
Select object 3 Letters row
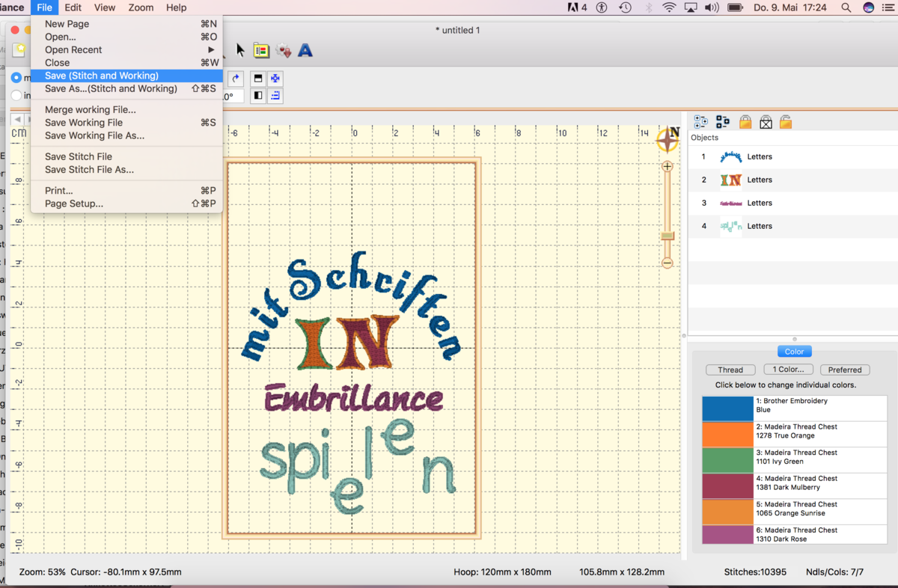pyautogui.click(x=793, y=203)
